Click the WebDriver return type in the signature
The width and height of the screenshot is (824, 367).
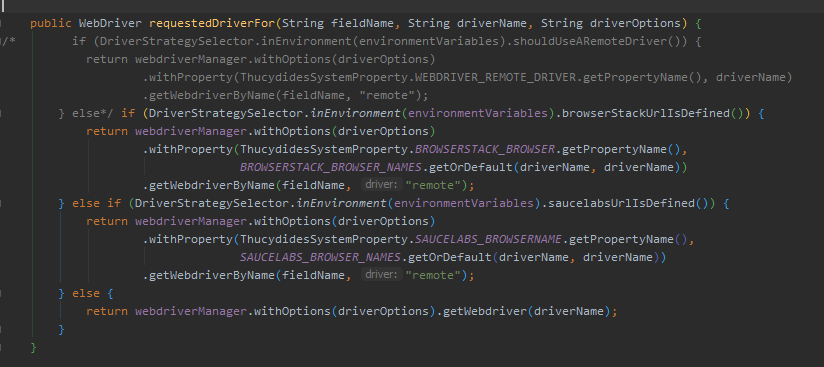click(110, 24)
